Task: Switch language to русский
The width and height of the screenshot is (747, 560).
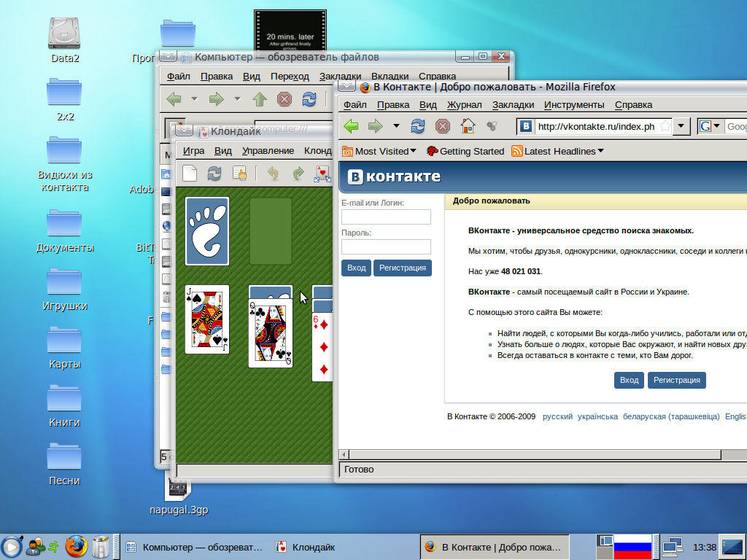Action: point(557,416)
